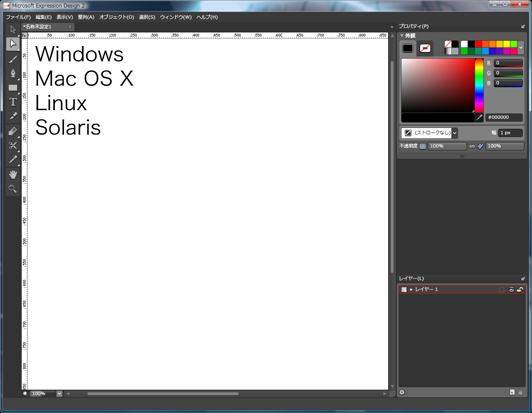Open the 編集(E) menu
Viewport: 532px width, 413px height.
[44, 17]
